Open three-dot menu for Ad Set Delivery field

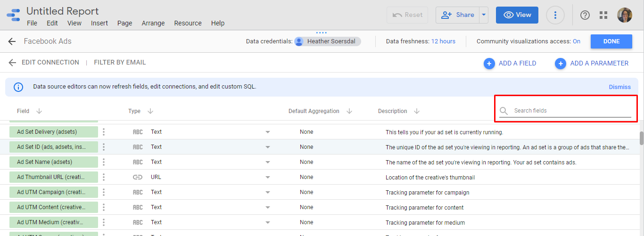(104, 132)
